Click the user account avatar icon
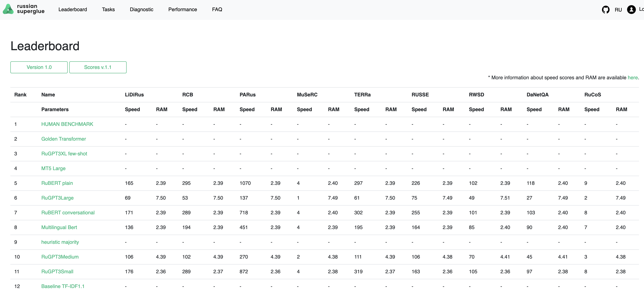The height and width of the screenshot is (293, 644). pos(631,10)
